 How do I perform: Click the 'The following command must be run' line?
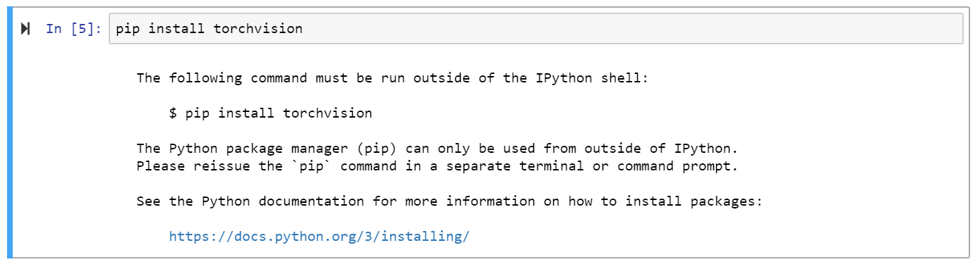tap(392, 77)
